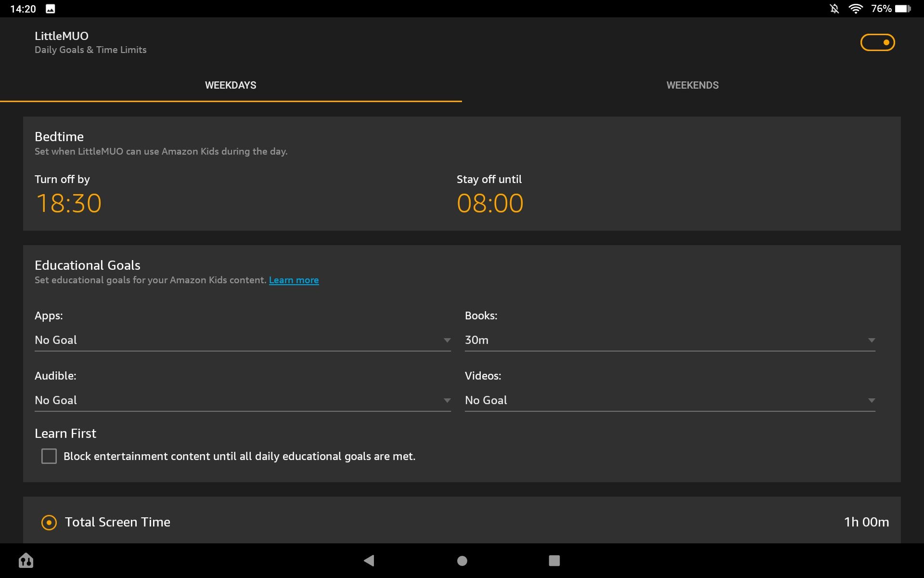924x578 pixels.
Task: Open the Learn more link
Action: (x=294, y=280)
